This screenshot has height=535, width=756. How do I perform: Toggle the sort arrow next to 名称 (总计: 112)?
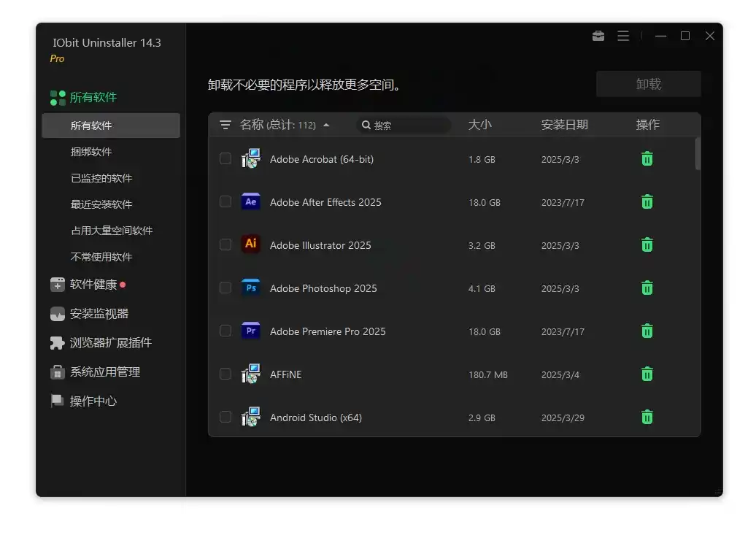[326, 126]
